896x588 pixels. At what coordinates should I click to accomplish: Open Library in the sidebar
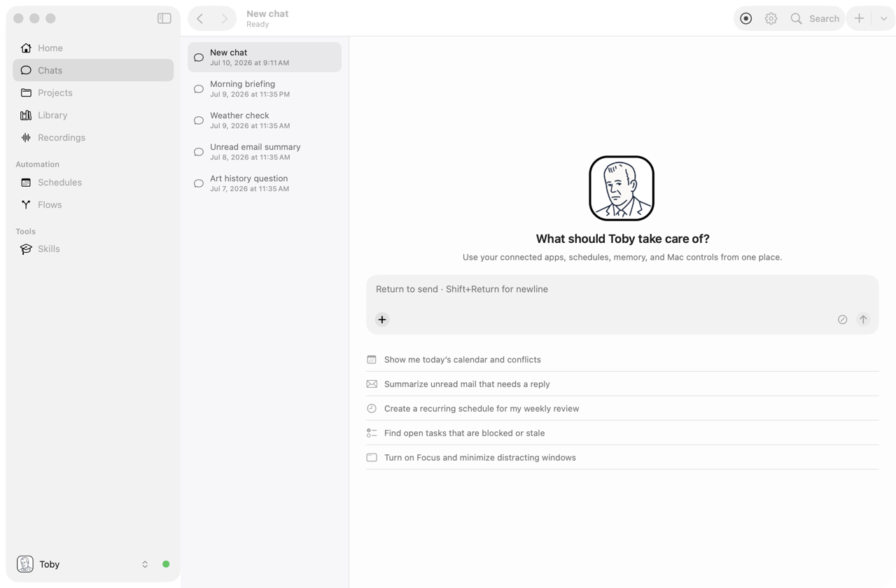(x=93, y=115)
